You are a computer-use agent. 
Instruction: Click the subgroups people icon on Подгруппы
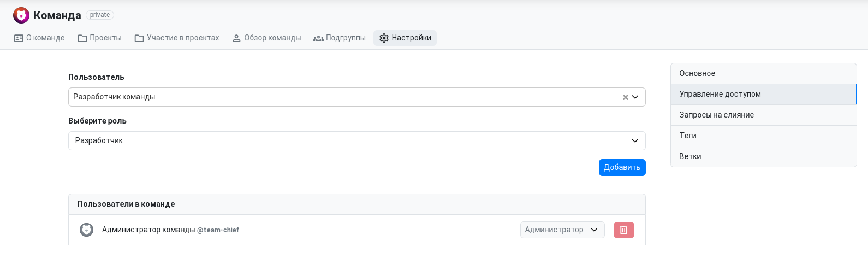(x=318, y=38)
